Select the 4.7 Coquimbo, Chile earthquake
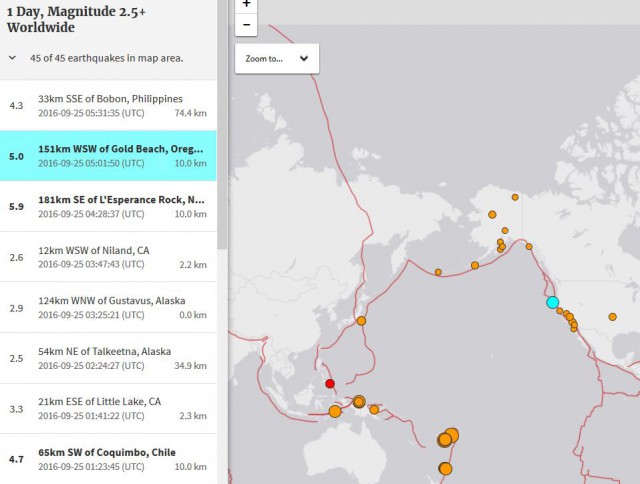This screenshot has height=484, width=640. [x=108, y=459]
